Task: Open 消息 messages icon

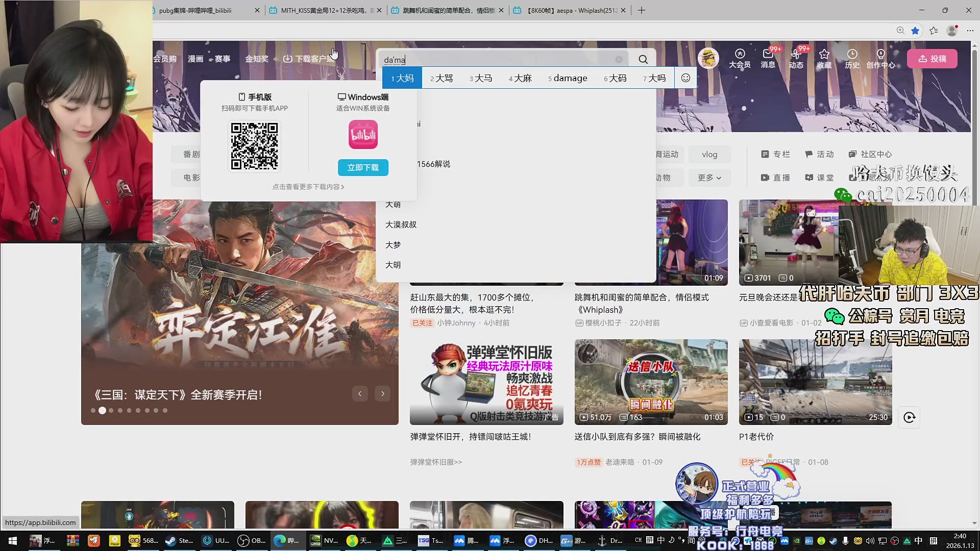Action: (768, 54)
